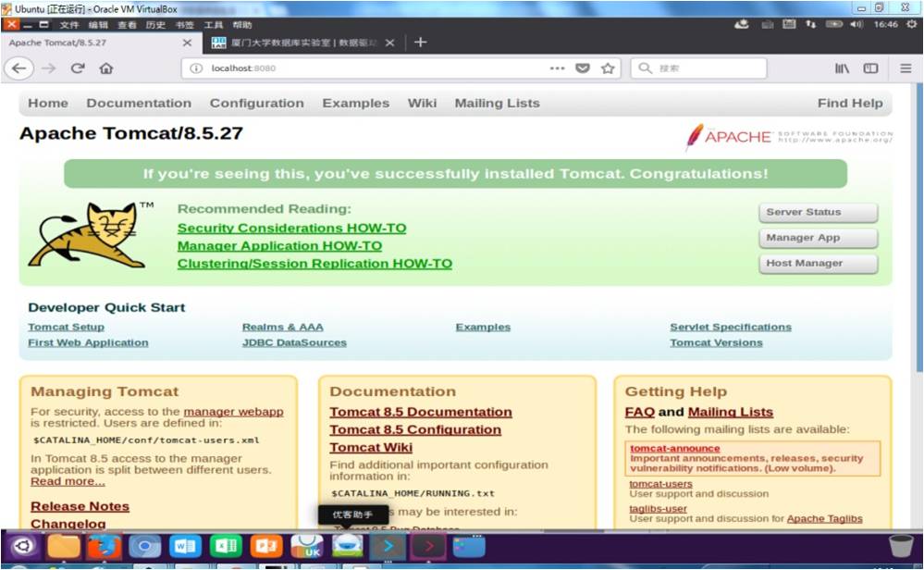Open the 帮助 menu
Image resolution: width=924 pixels, height=570 pixels.
[x=242, y=25]
